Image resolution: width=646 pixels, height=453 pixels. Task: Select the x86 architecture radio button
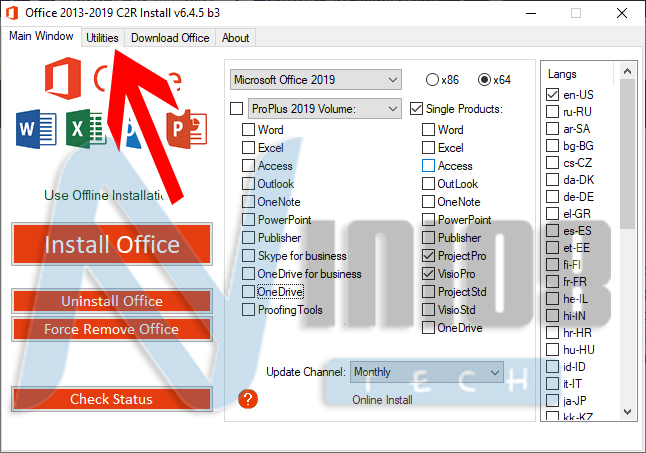432,79
